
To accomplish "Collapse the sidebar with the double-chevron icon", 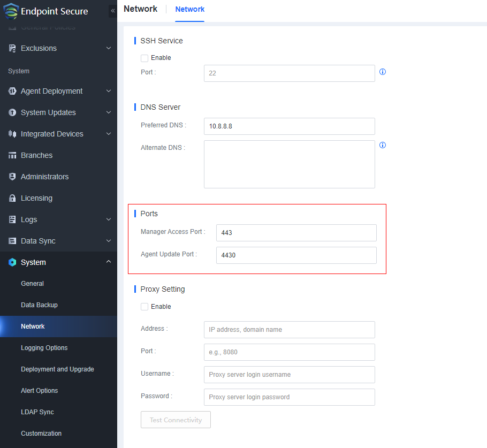I will point(112,11).
